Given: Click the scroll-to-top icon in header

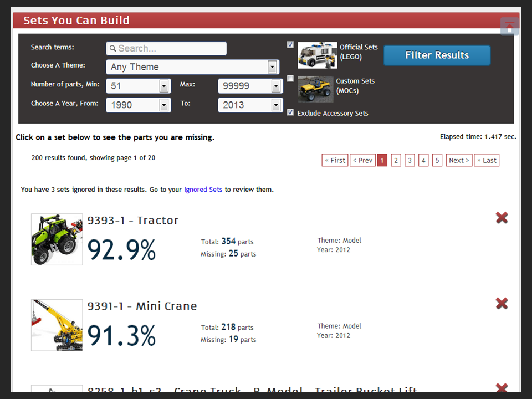Looking at the screenshot, I should coord(509,27).
